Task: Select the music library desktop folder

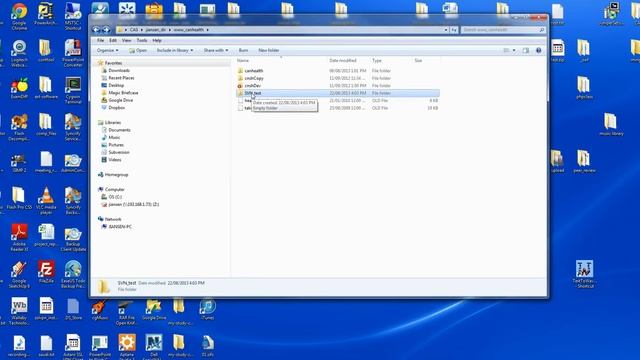Action: point(611,124)
